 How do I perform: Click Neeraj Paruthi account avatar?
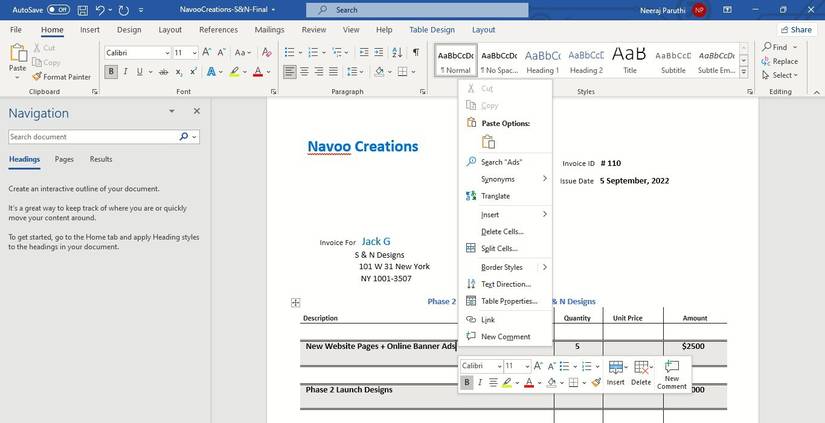(699, 9)
